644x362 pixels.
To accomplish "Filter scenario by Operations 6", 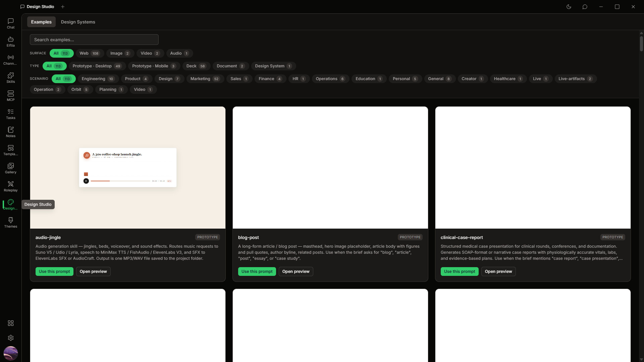I will (330, 79).
